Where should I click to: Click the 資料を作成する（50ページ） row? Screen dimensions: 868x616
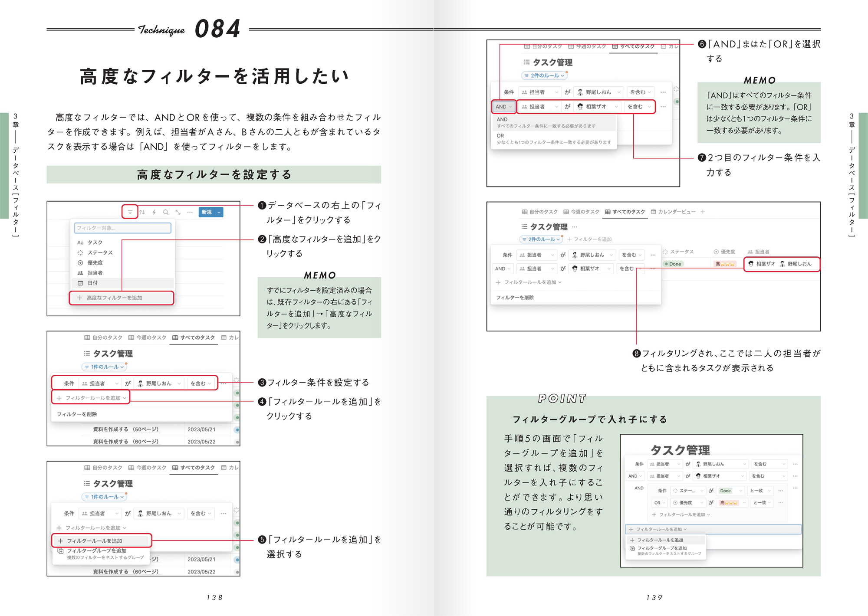[x=126, y=429]
